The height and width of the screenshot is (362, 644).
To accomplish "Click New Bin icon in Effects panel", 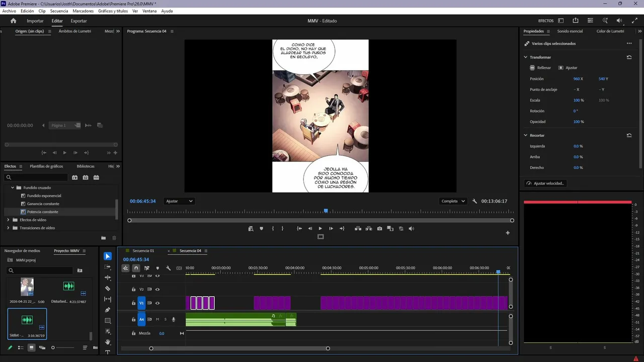I will click(104, 238).
